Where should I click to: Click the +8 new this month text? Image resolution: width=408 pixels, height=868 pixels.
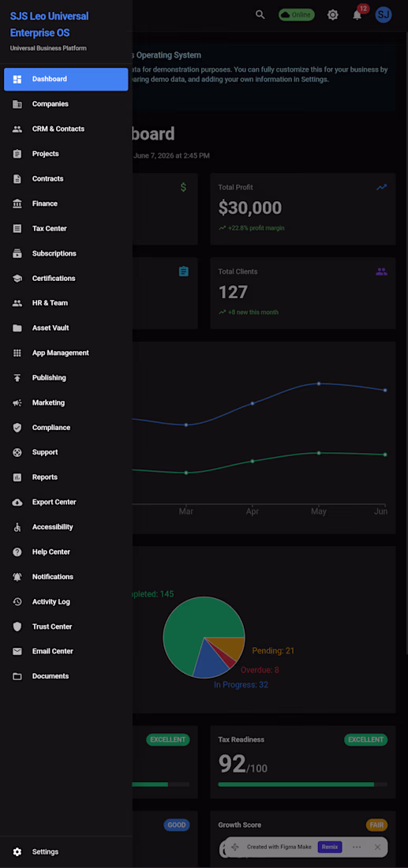[x=253, y=312]
